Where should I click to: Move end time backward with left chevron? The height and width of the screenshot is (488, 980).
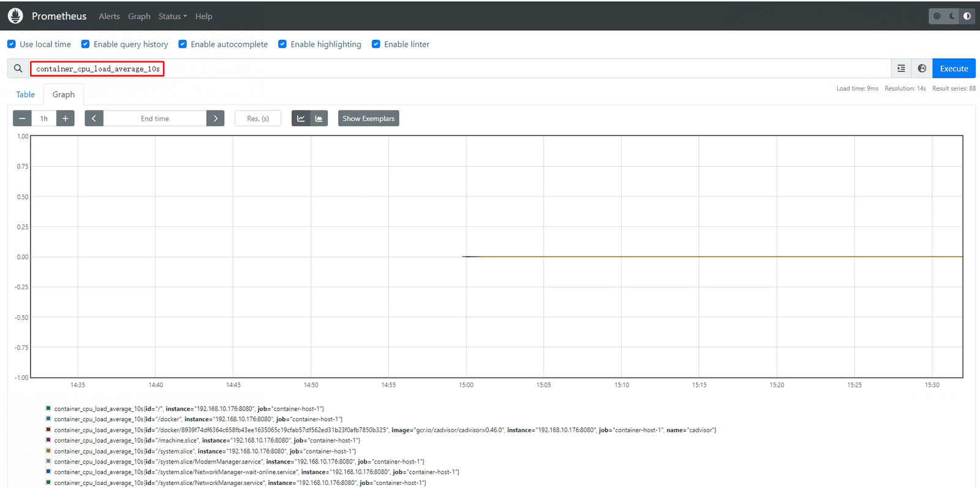(x=94, y=118)
